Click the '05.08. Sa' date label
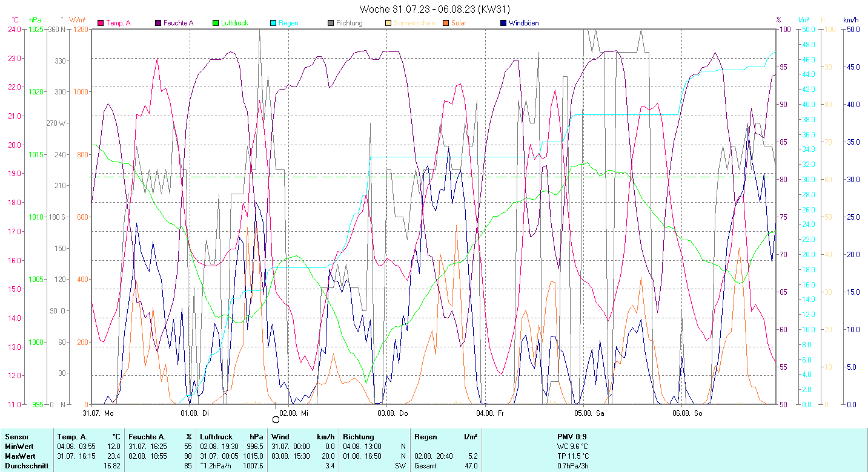This screenshot has width=868, height=472. [x=589, y=413]
